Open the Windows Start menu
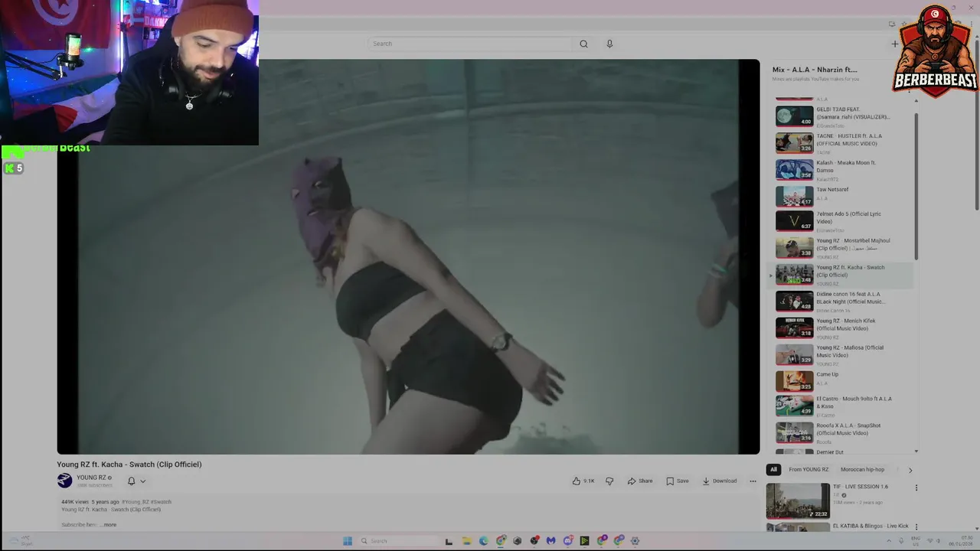980x551 pixels. (348, 541)
